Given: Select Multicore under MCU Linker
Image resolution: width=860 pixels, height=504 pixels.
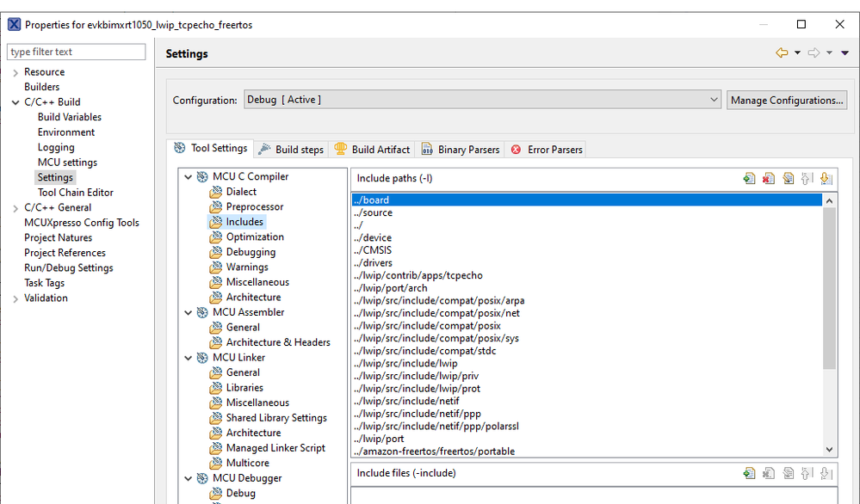Looking at the screenshot, I should point(247,463).
